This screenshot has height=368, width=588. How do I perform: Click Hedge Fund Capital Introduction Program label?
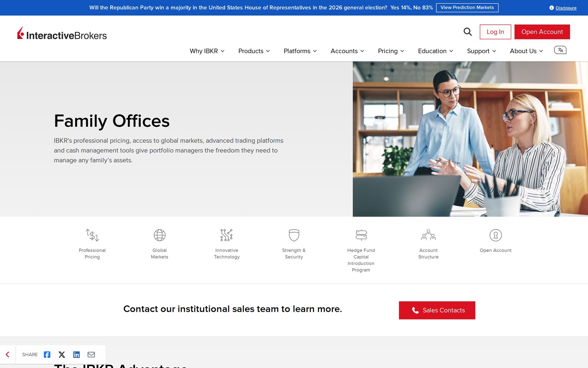pos(361,260)
